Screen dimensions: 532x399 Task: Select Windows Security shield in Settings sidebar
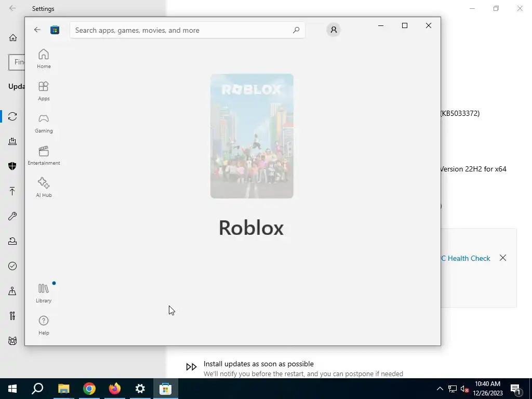coord(12,166)
